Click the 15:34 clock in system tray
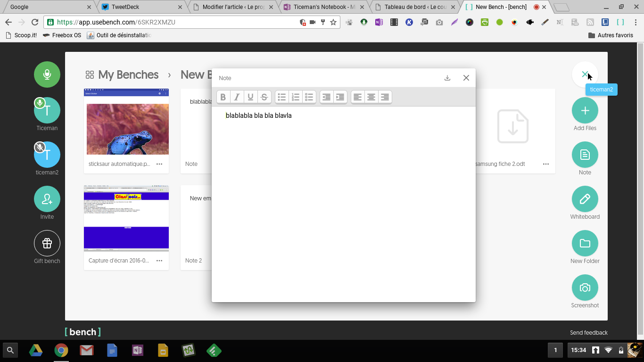644x362 pixels. [x=578, y=350]
